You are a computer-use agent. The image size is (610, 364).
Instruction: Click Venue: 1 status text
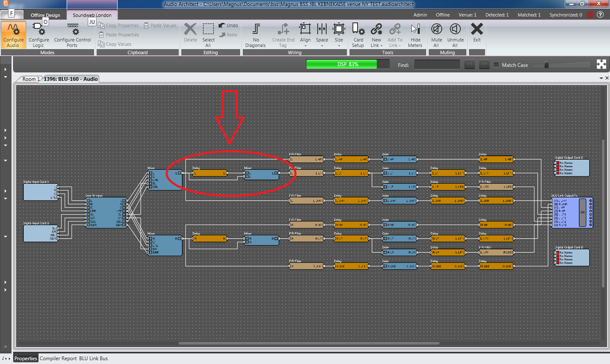click(467, 15)
